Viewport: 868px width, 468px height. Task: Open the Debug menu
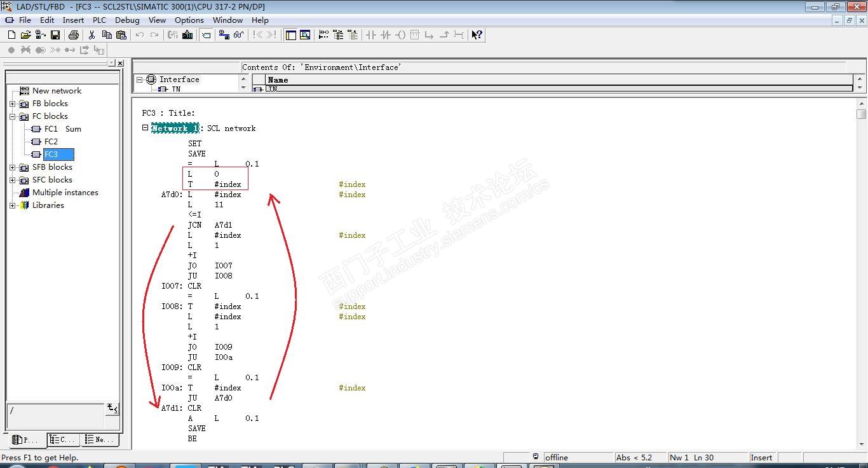pyautogui.click(x=127, y=20)
